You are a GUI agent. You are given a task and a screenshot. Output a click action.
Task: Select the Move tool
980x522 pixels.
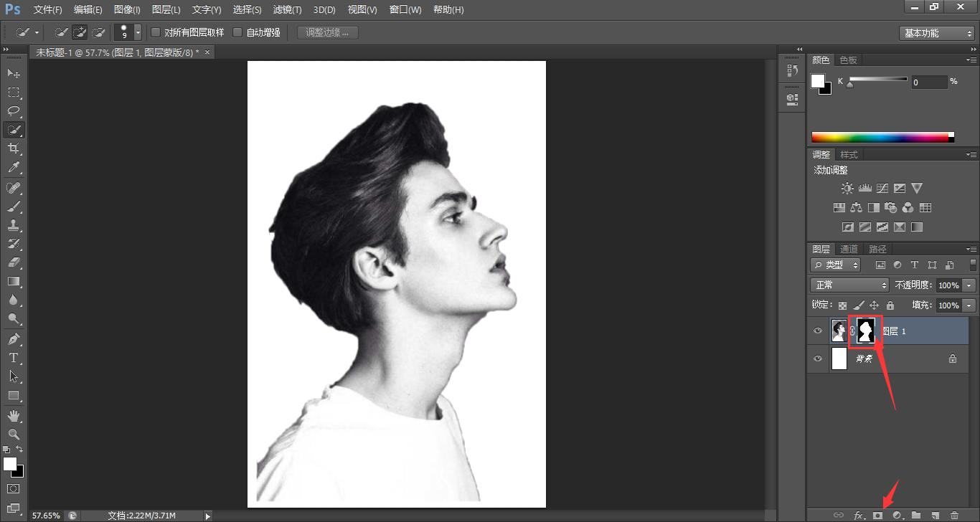[x=14, y=73]
